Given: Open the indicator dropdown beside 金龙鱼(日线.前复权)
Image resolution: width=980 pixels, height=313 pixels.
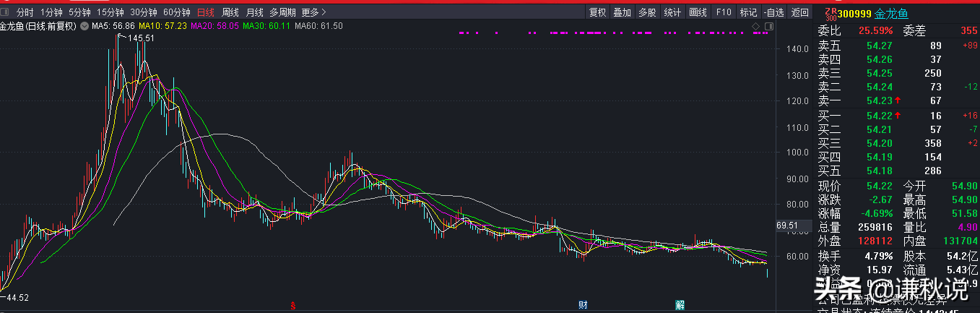Looking at the screenshot, I should [84, 26].
